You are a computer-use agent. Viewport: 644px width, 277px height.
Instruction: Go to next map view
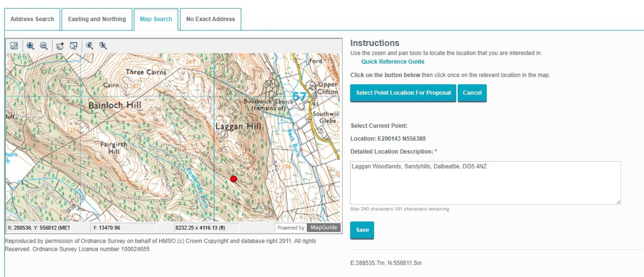(103, 46)
